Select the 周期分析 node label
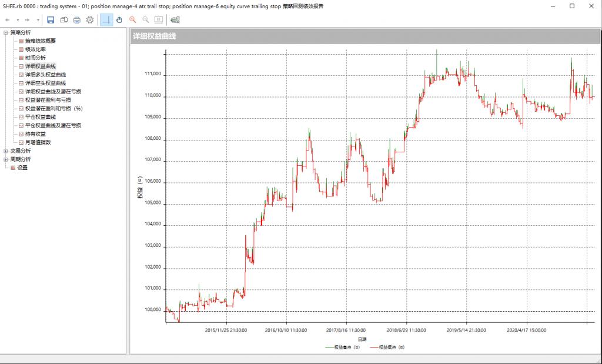 (21, 159)
